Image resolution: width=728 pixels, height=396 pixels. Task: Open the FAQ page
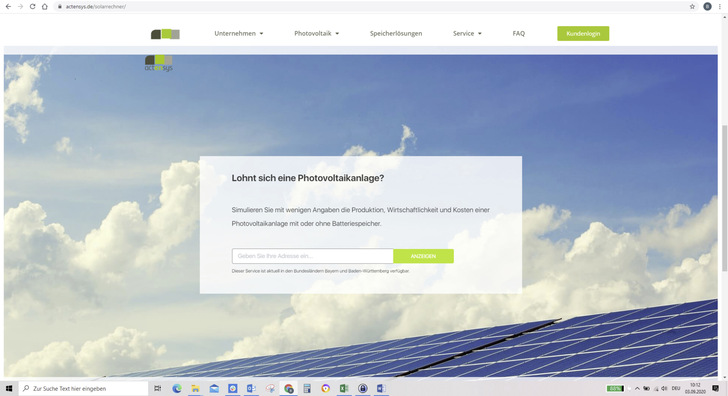pos(519,33)
